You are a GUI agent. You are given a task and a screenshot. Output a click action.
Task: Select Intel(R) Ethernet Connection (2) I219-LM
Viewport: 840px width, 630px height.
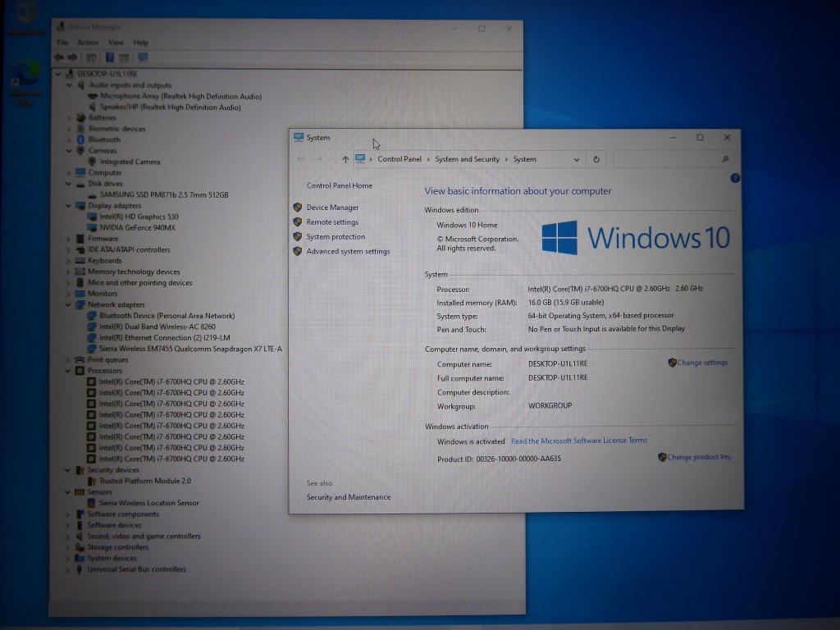pyautogui.click(x=164, y=338)
